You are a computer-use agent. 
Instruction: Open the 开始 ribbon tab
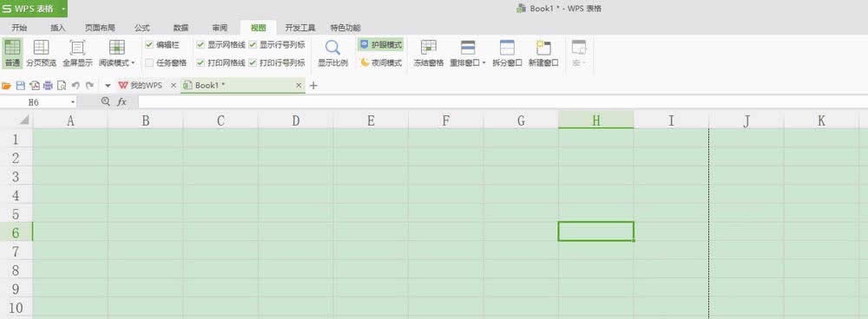(19, 28)
